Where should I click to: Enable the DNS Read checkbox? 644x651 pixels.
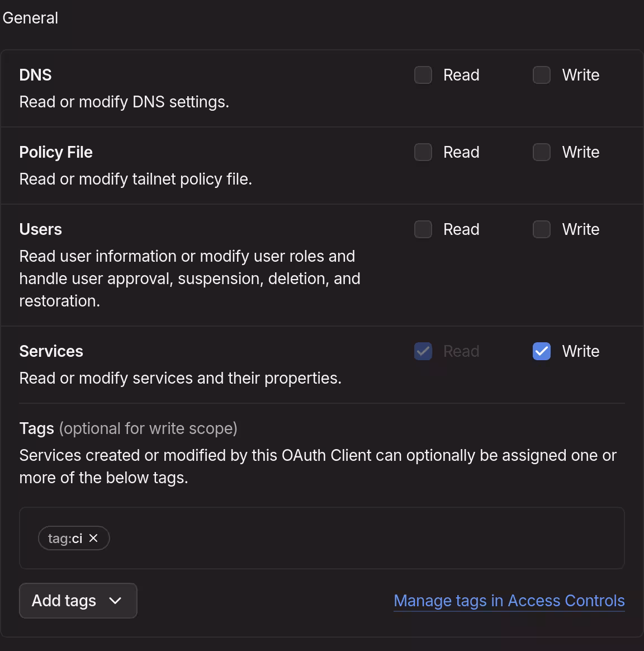pyautogui.click(x=423, y=74)
